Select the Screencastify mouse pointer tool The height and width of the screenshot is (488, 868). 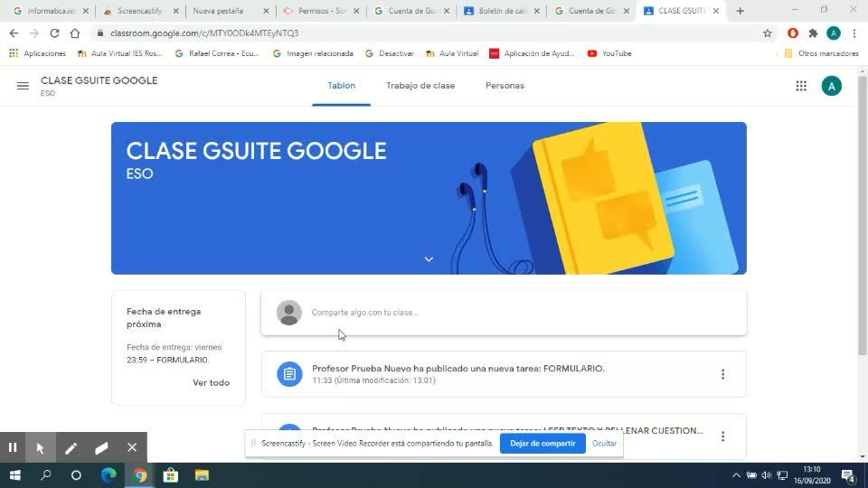(41, 447)
